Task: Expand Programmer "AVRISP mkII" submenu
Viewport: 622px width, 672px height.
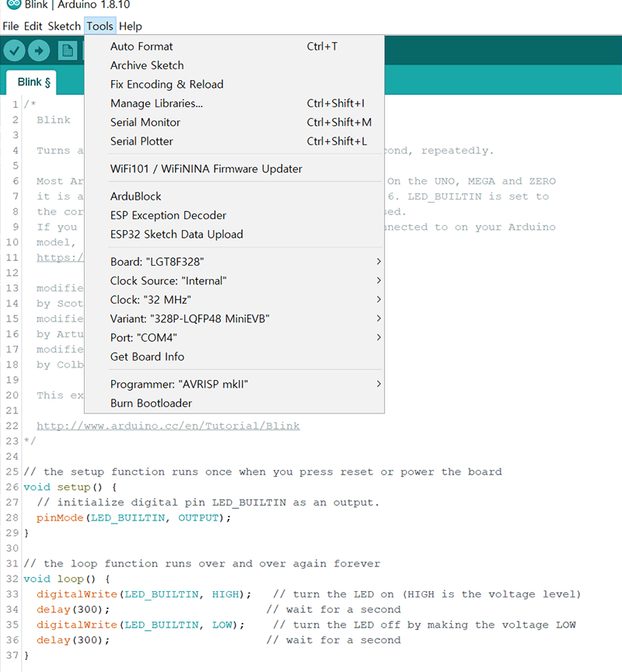Action: click(x=234, y=384)
